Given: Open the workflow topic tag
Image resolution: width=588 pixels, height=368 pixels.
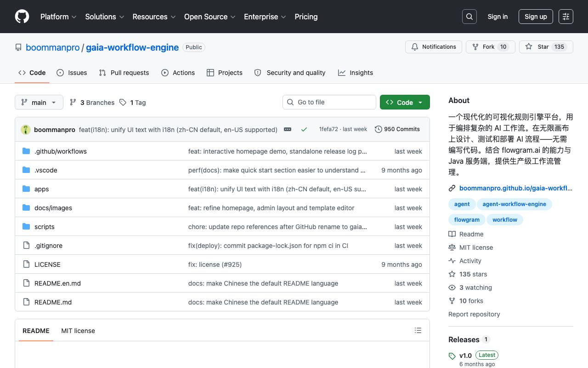Looking at the screenshot, I should click(505, 219).
